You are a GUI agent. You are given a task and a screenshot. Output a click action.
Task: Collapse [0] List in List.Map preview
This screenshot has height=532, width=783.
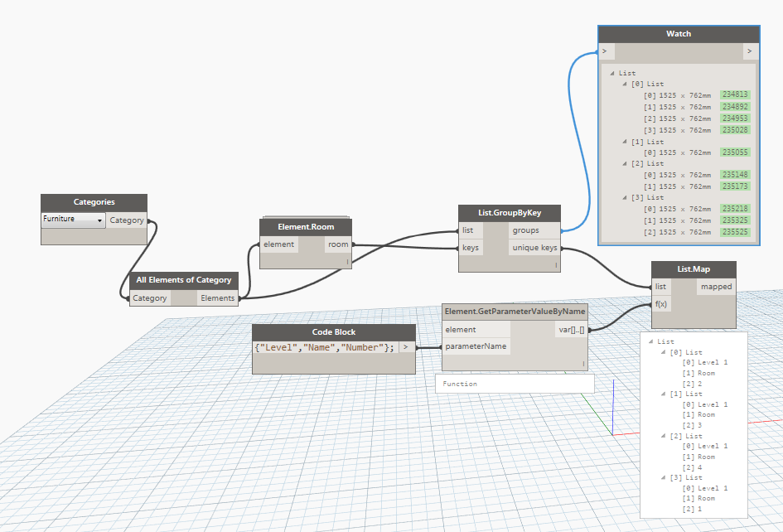point(663,353)
